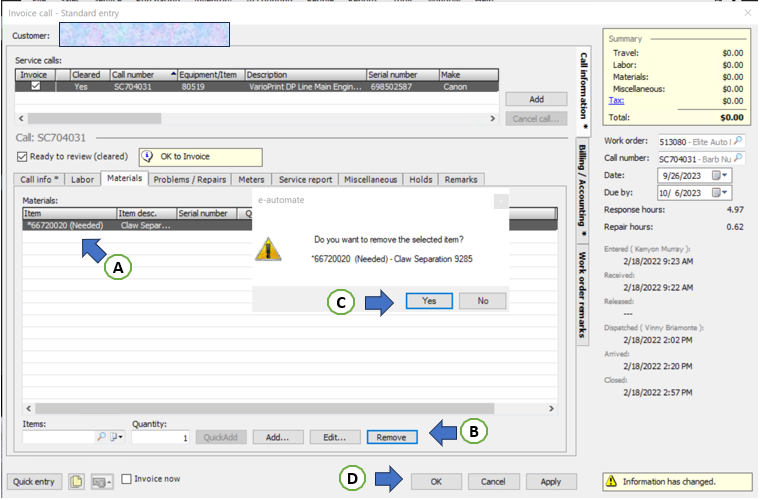This screenshot has height=500, width=764.
Task: Close the Invoice call window
Action: (x=748, y=13)
